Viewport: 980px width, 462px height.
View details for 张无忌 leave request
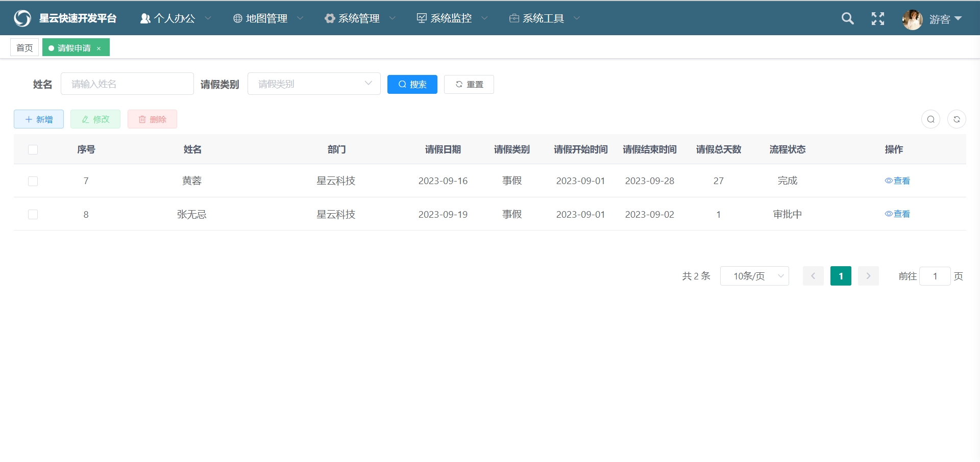pyautogui.click(x=897, y=214)
